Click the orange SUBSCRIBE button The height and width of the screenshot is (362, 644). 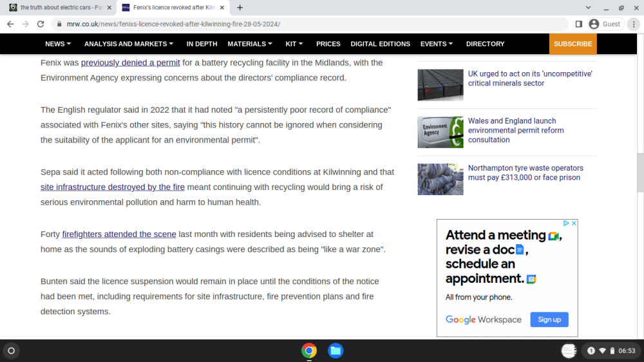(573, 44)
